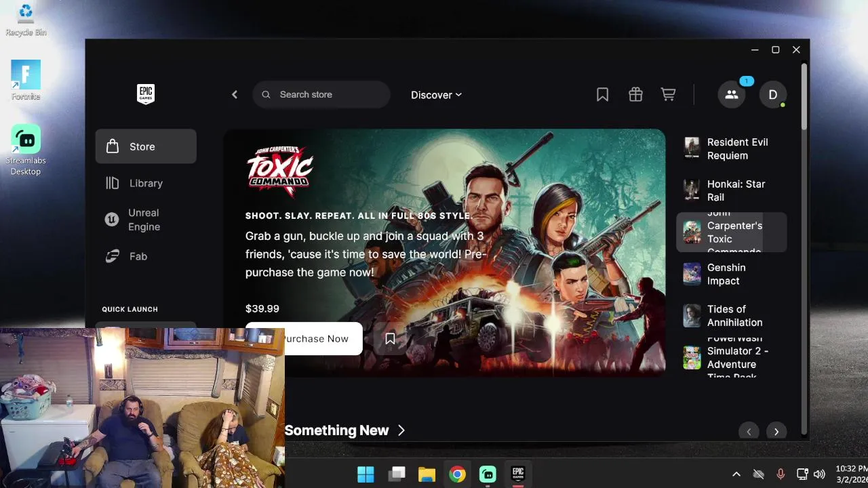Select Honkai: Star Rail in carousel list
The image size is (868, 488).
732,190
